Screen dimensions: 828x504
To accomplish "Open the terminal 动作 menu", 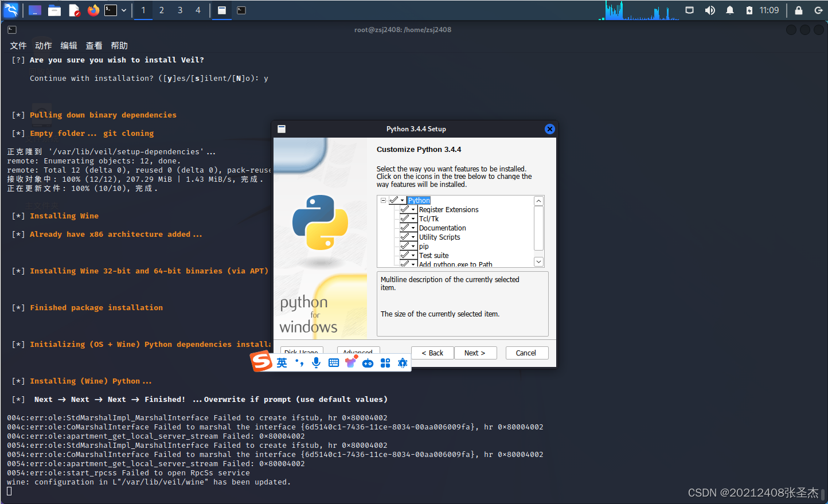I will [44, 46].
